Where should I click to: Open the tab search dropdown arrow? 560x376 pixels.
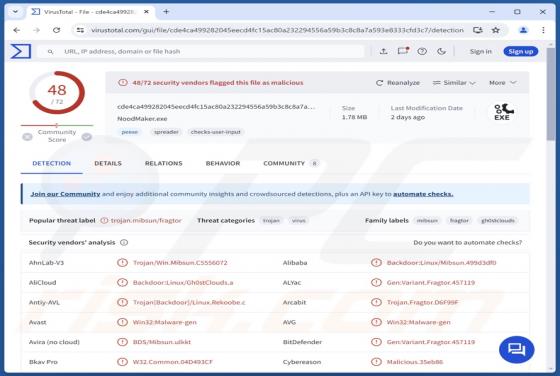click(15, 12)
